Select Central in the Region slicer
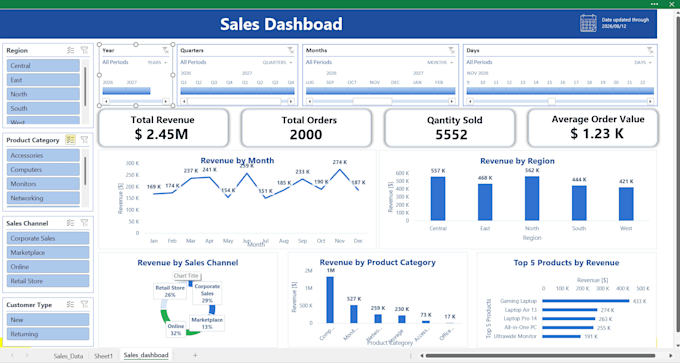The width and height of the screenshot is (680, 363). point(43,65)
